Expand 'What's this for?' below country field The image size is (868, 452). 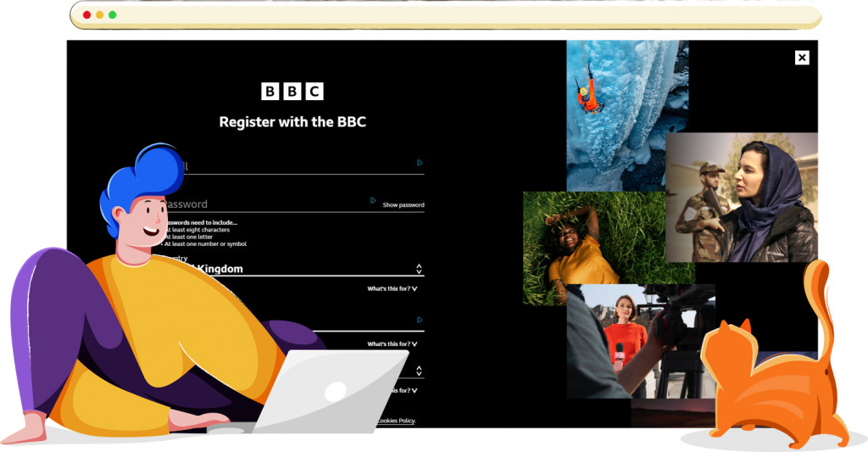[x=392, y=288]
